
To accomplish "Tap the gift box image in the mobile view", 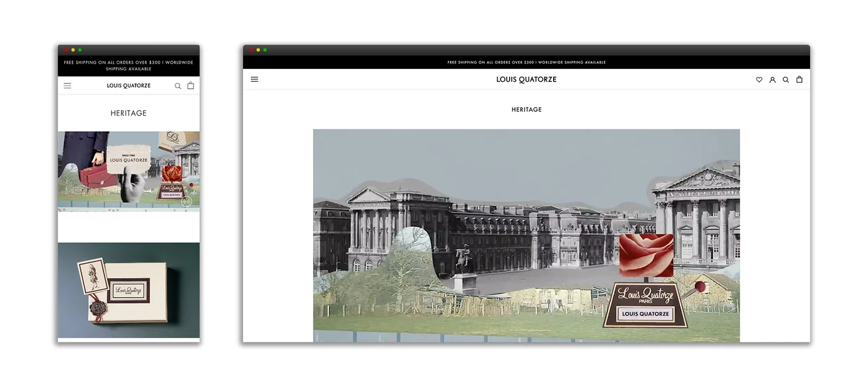I will [129, 290].
